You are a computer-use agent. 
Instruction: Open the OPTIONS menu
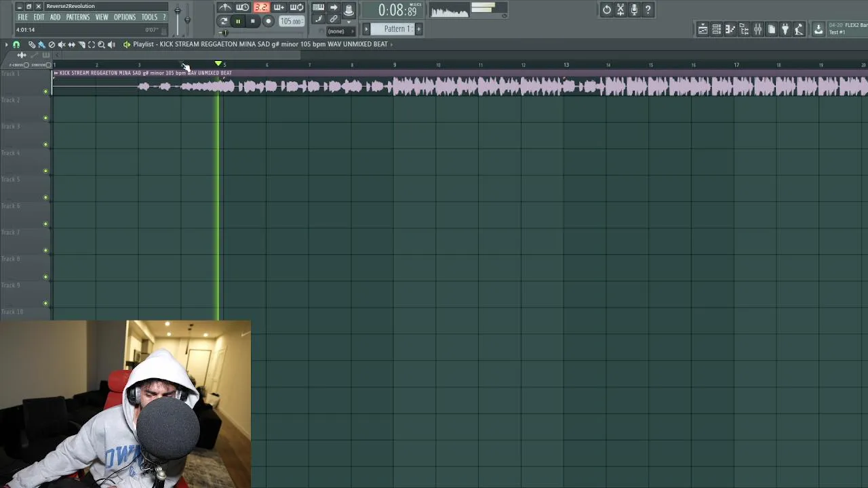[125, 17]
